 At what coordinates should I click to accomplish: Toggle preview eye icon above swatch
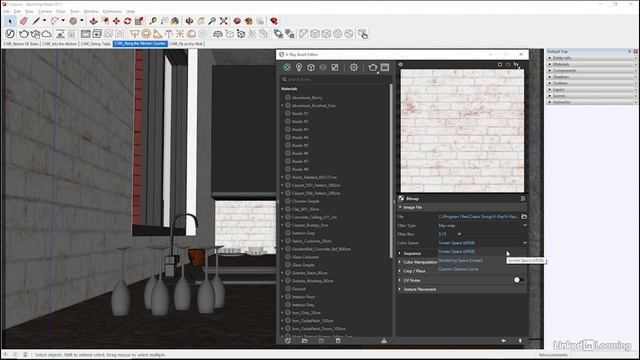(x=401, y=64)
